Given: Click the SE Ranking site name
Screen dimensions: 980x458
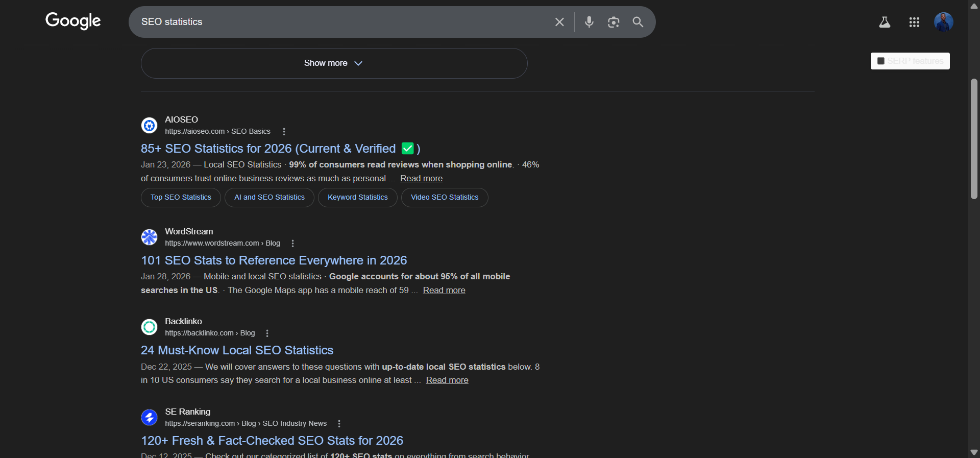Looking at the screenshot, I should [x=187, y=412].
